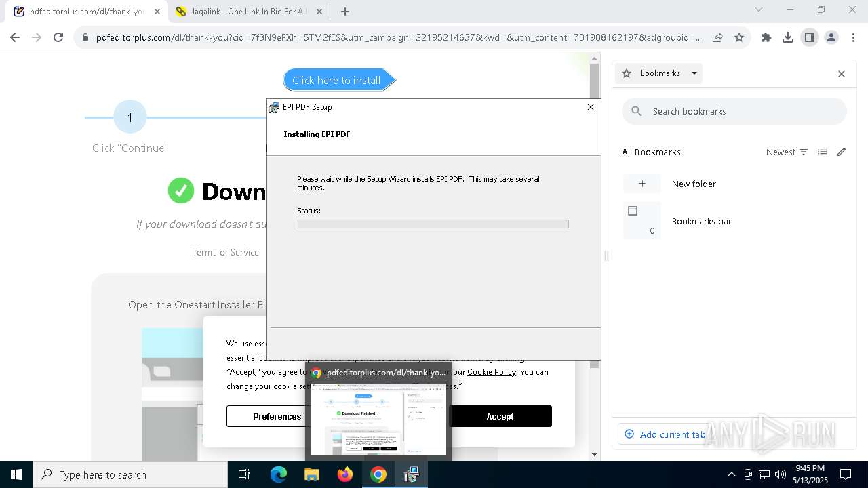Toggle the side panel icon
The width and height of the screenshot is (868, 488).
point(810,38)
